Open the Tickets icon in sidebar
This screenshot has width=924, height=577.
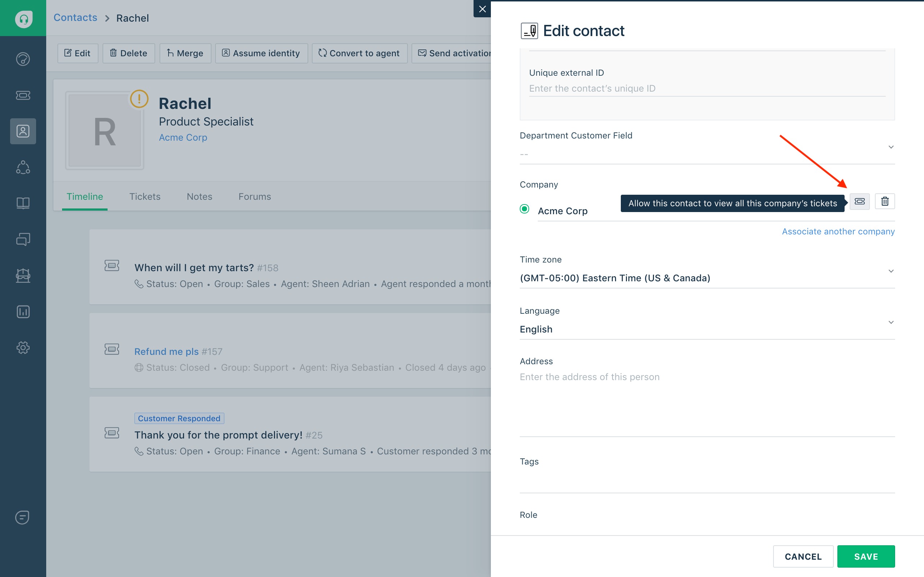pyautogui.click(x=23, y=95)
